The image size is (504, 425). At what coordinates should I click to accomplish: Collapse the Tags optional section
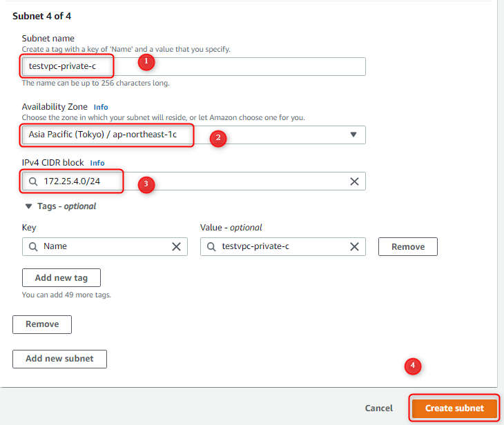click(28, 206)
